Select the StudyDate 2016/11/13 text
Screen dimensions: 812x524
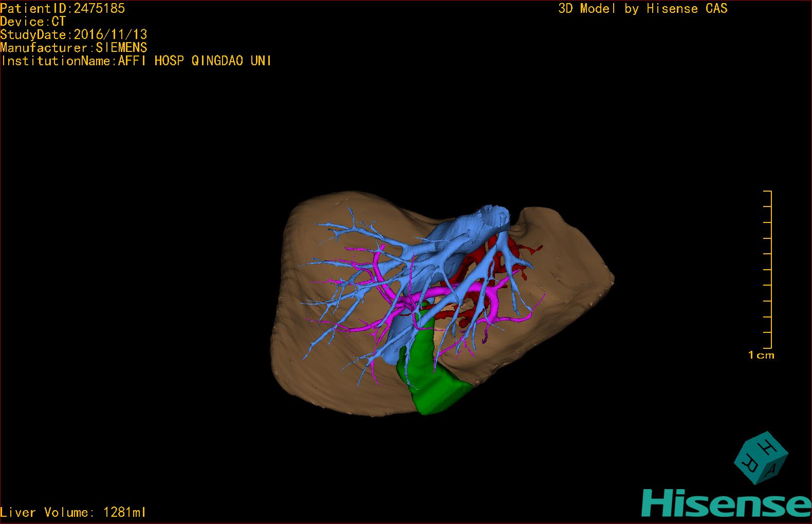[x=74, y=34]
